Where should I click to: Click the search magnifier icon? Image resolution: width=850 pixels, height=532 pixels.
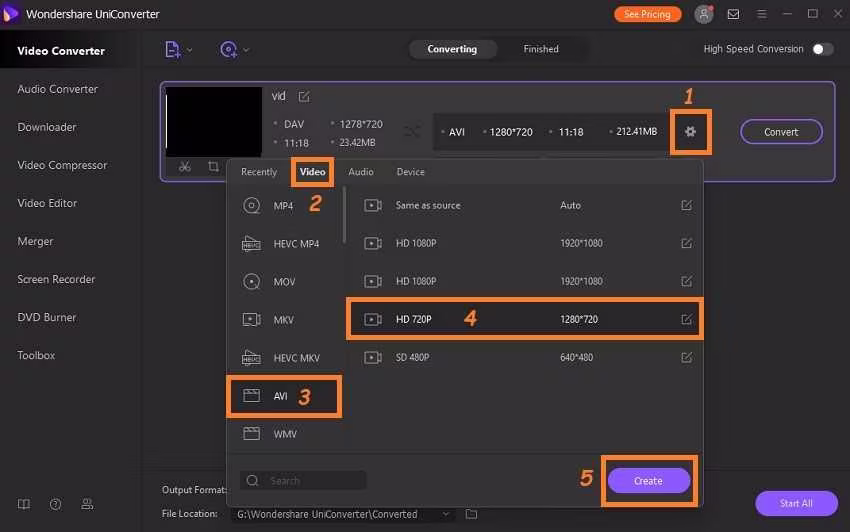(252, 480)
